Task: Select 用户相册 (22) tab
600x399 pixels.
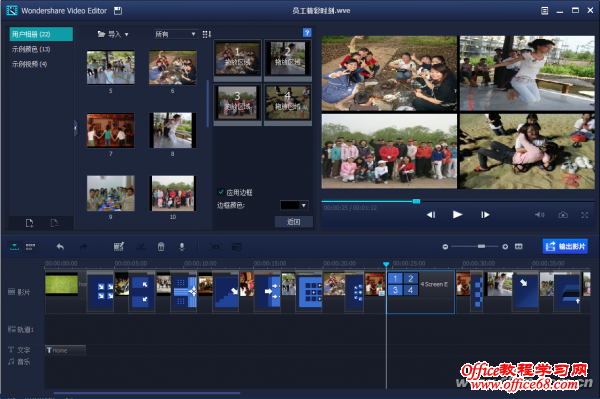Action: click(41, 34)
